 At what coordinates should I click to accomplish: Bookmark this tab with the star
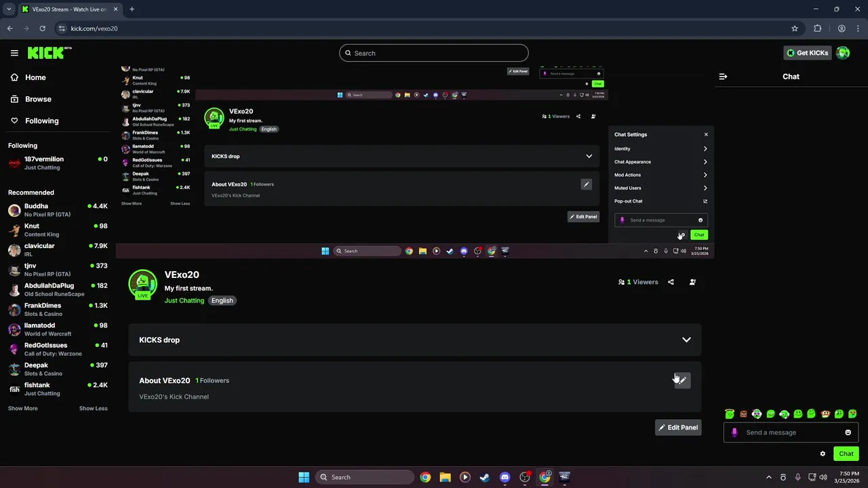[795, 28]
